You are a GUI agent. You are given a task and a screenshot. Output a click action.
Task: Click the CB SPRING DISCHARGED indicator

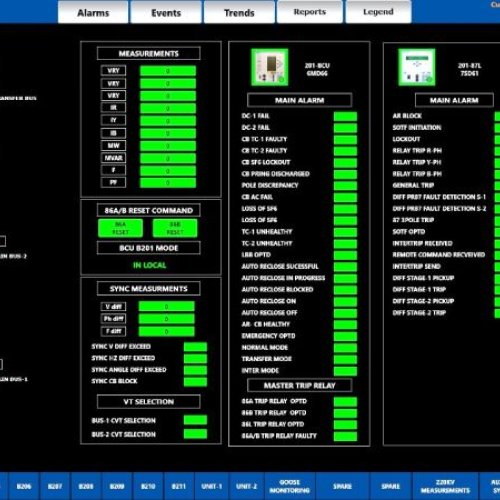(x=345, y=174)
